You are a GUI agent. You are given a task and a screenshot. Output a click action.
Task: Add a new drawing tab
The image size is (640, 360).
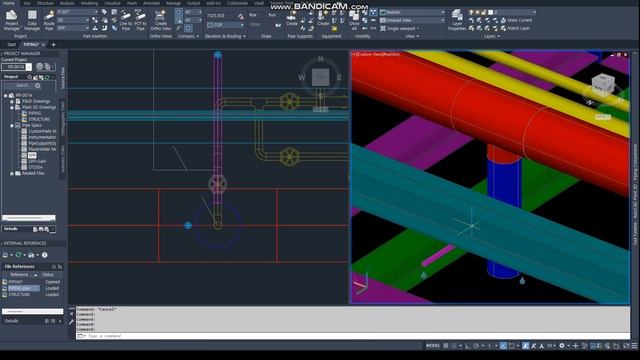(x=53, y=44)
